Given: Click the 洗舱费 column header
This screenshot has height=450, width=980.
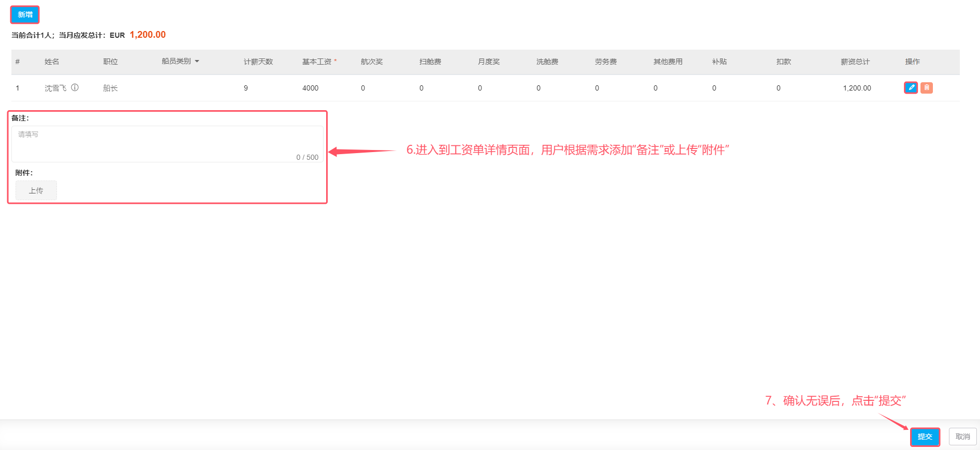Looking at the screenshot, I should [547, 62].
